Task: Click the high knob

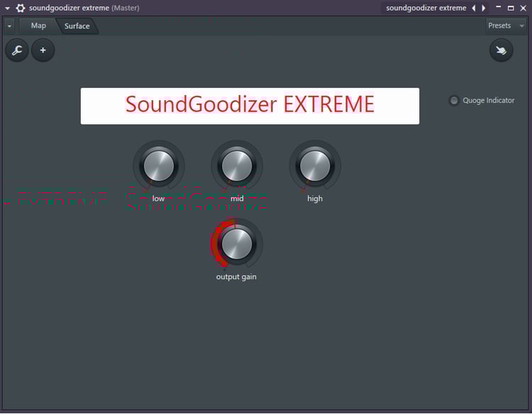Action: [315, 165]
